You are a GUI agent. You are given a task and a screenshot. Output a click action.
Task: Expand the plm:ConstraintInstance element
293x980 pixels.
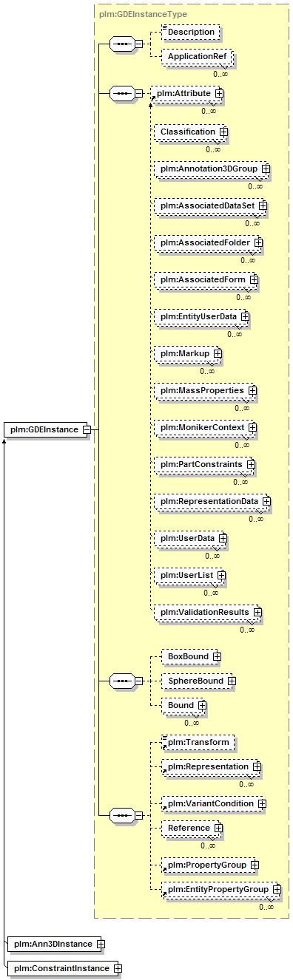click(116, 968)
